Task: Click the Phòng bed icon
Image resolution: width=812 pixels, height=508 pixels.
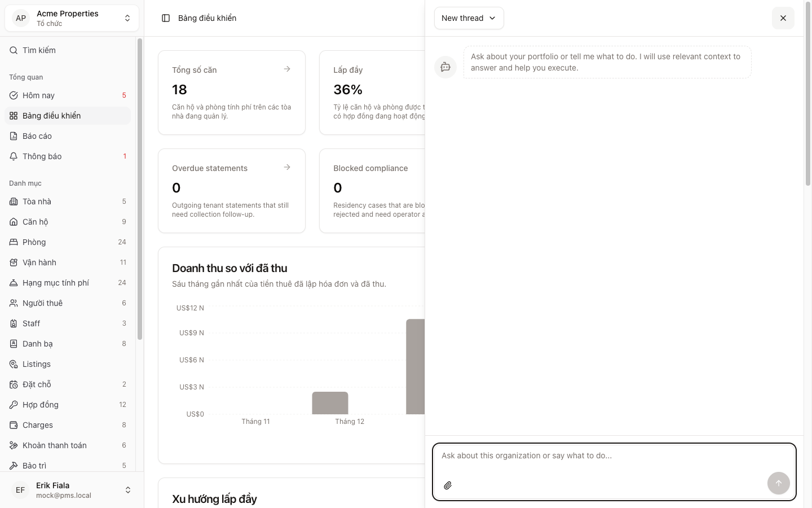Action: [14, 242]
